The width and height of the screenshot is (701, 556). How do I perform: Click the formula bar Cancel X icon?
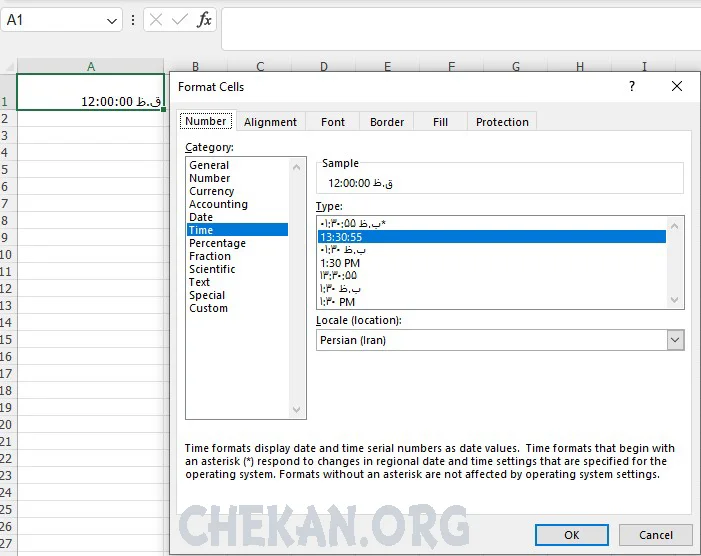click(x=156, y=20)
